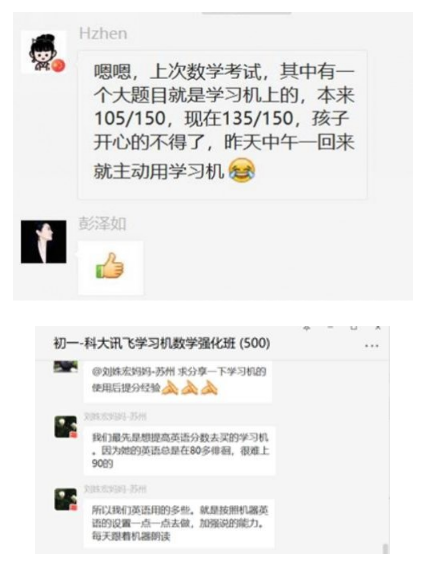Click the close icon of the chat window
Image resolution: width=432 pixels, height=562 pixels.
tap(378, 328)
